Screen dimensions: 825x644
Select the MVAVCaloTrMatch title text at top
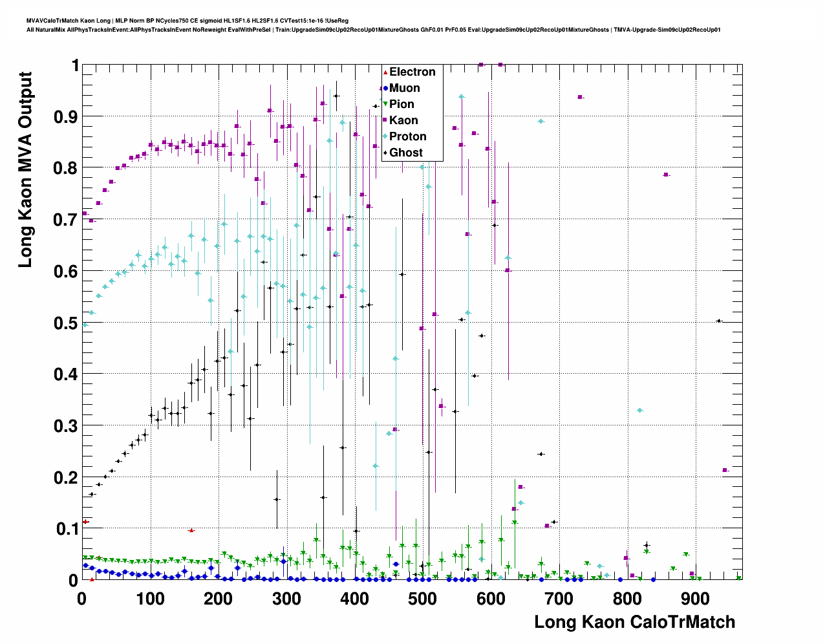pos(187,21)
